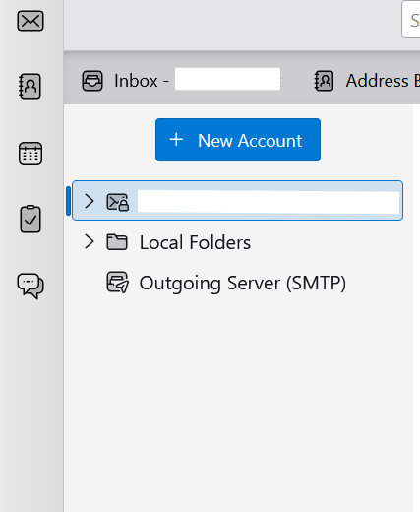Screen dimensions: 420x512
Task: Click the New Account button
Action: [238, 140]
